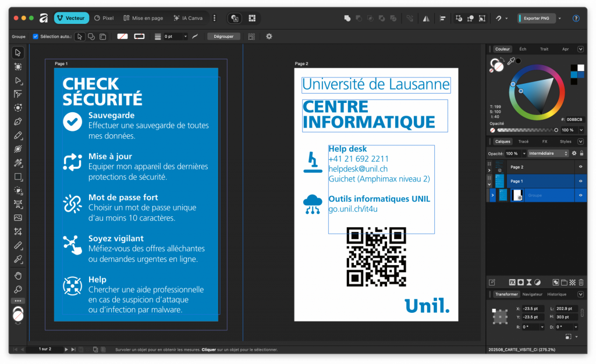Switch to the Pixel persona

(x=104, y=17)
